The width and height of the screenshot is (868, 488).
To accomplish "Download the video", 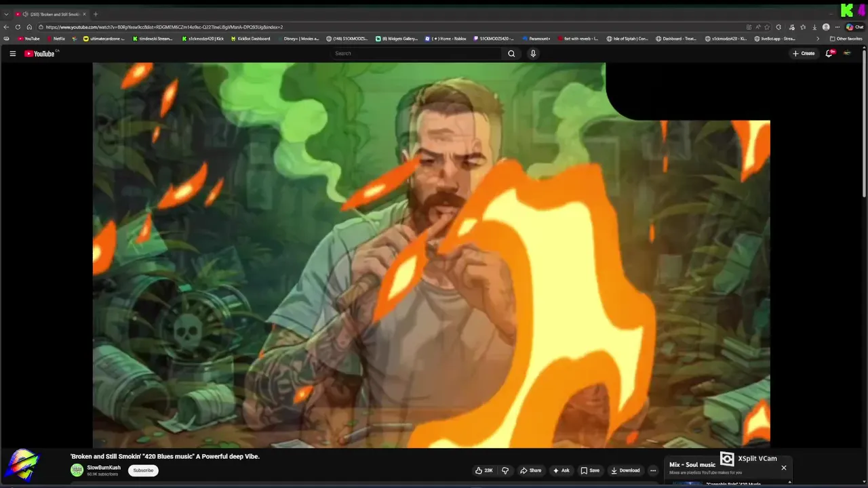I will pos(625,470).
